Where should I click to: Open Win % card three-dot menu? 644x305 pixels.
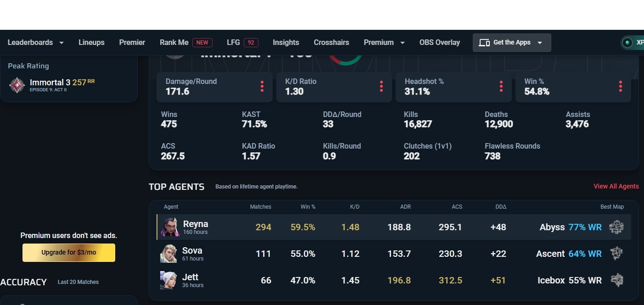point(620,86)
